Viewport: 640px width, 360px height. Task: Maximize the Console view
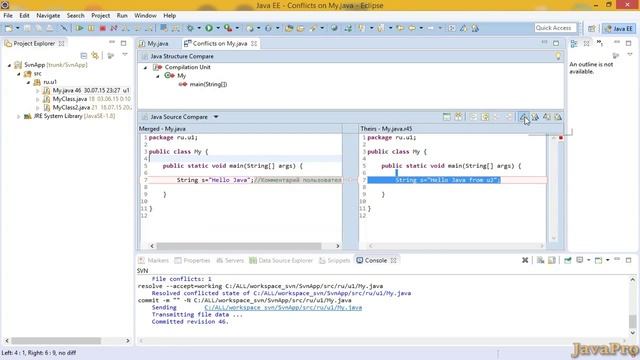[x=629, y=260]
